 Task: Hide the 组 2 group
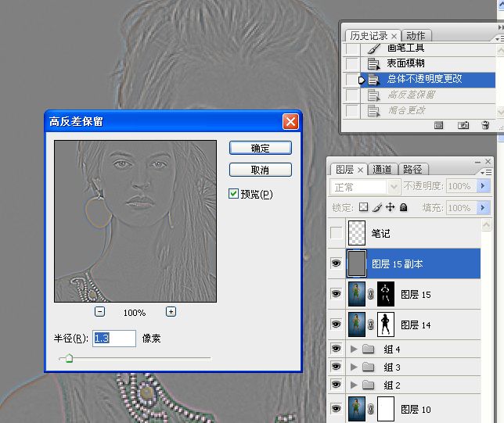tap(337, 385)
